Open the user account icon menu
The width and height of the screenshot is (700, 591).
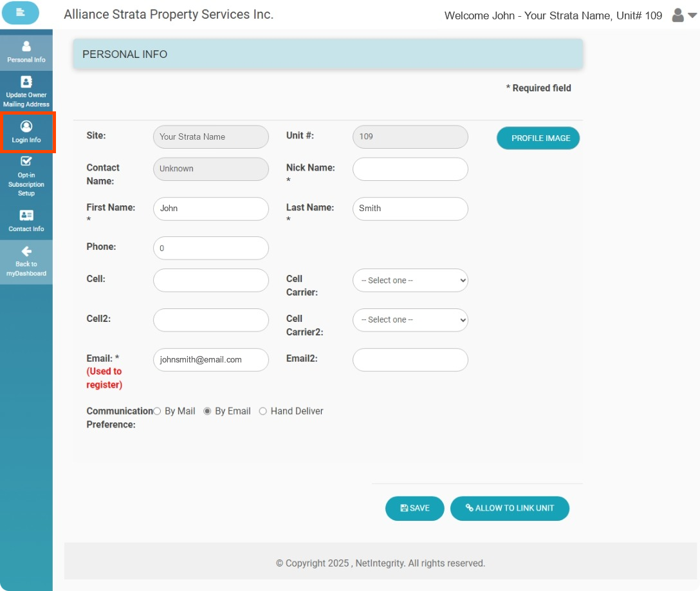(677, 15)
